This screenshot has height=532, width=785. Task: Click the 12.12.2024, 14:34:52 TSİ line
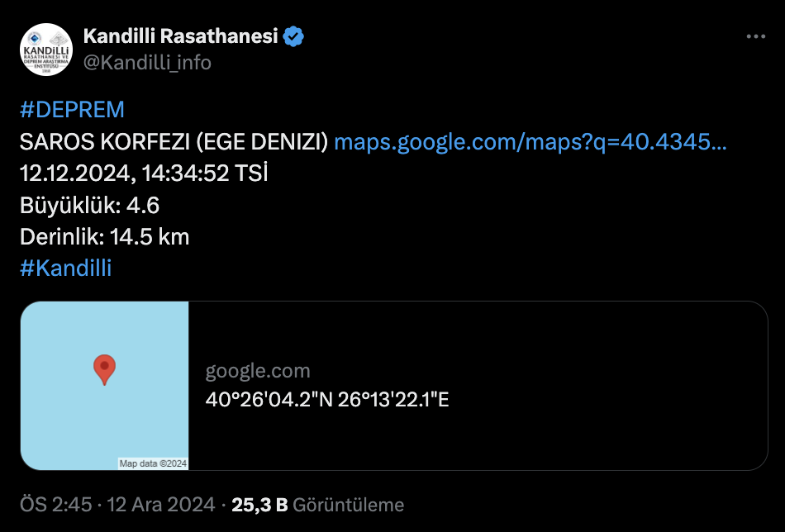[144, 173]
